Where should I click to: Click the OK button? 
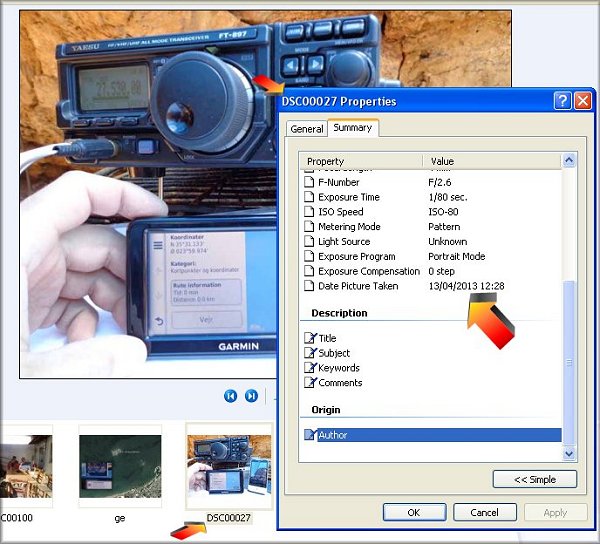pyautogui.click(x=414, y=512)
